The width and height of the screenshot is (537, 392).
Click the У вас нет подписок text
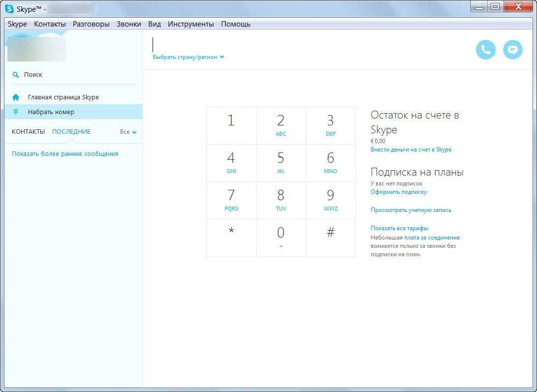tap(397, 183)
